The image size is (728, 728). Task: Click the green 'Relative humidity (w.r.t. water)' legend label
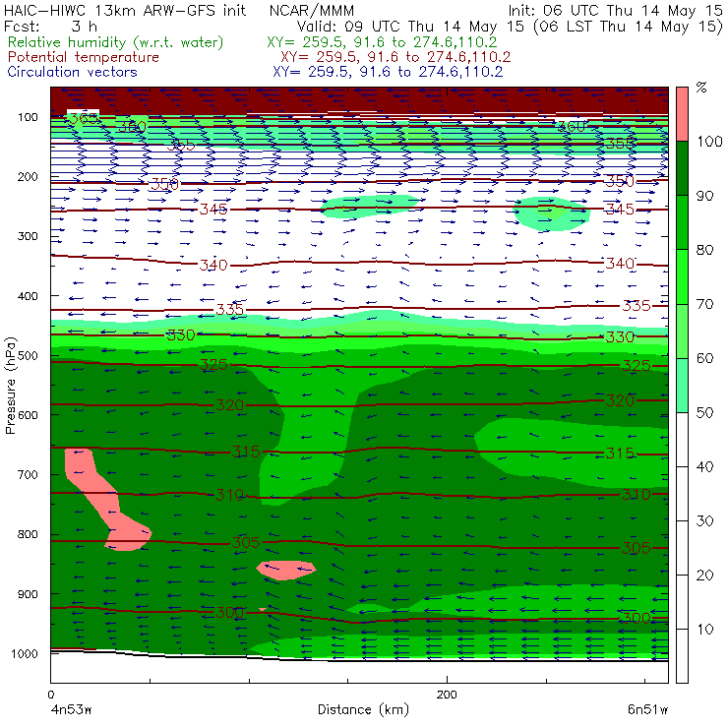click(x=116, y=42)
